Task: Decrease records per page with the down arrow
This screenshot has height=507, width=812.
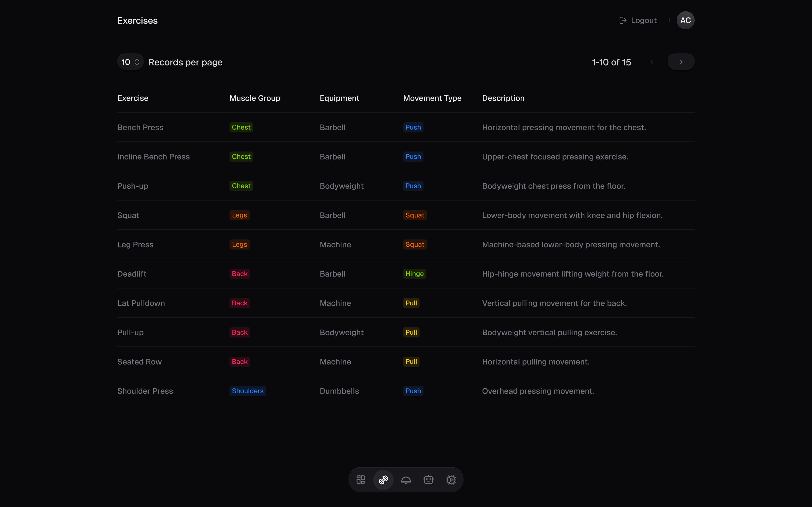Action: (x=138, y=64)
